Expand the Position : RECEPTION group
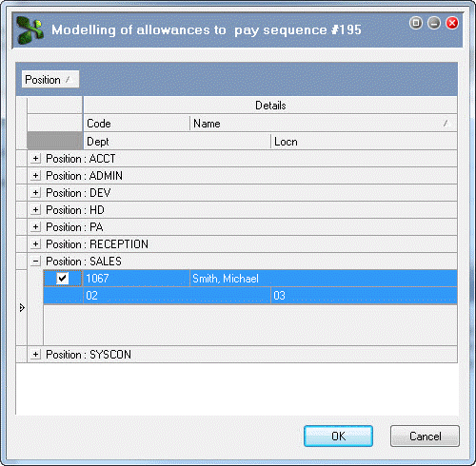Image resolution: width=476 pixels, height=466 pixels. (x=36, y=244)
